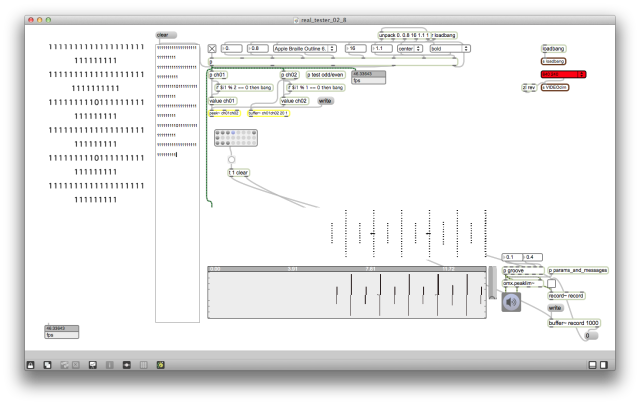This screenshot has height=405, width=640.
Task: Click the 't 1 clear' object
Action: (x=239, y=173)
